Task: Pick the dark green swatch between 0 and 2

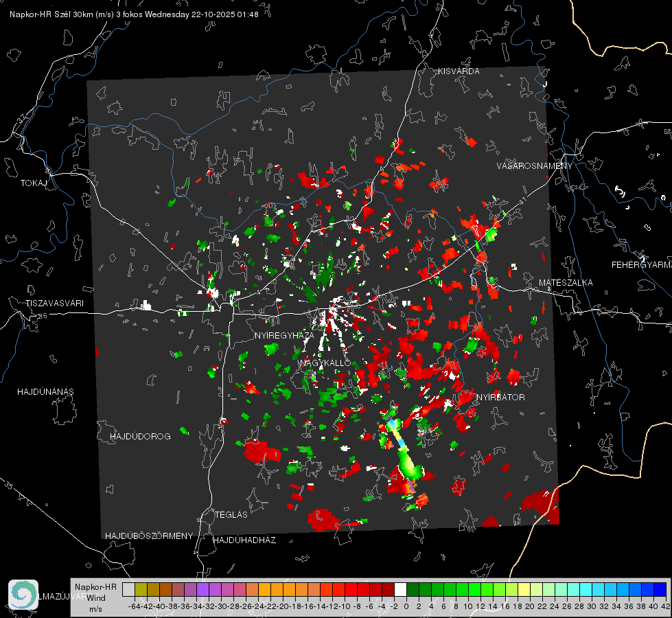Action: [413, 589]
